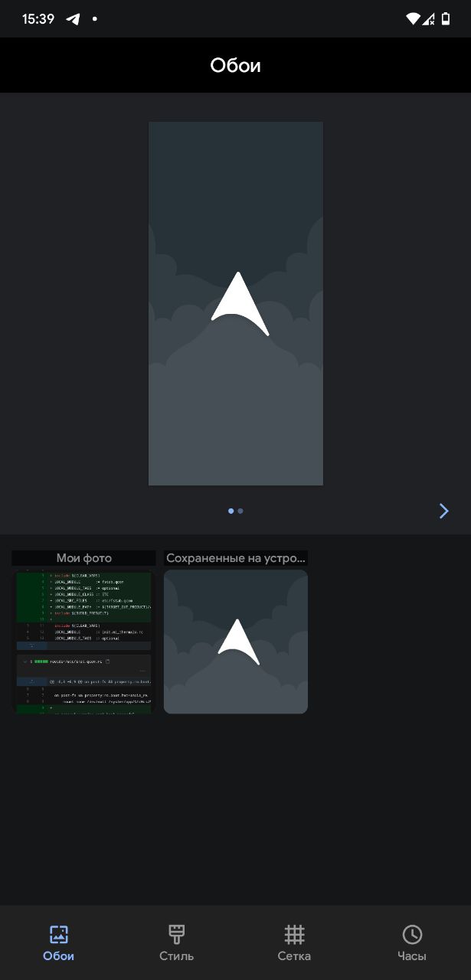The image size is (471, 980).
Task: Tap the Wi-Fi status icon
Action: coord(414,18)
